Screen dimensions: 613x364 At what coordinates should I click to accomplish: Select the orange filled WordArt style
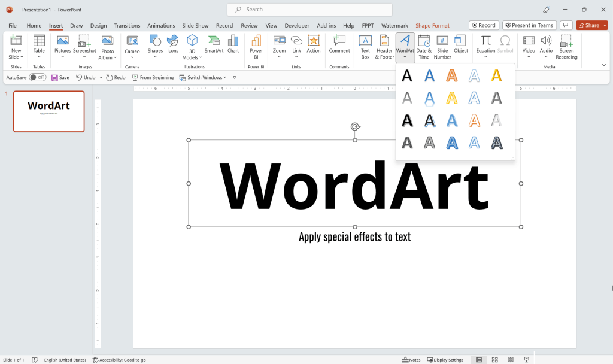(x=452, y=75)
